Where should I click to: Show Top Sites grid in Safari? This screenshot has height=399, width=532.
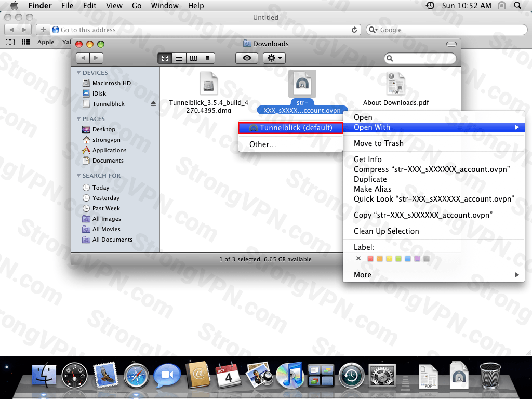pyautogui.click(x=26, y=42)
